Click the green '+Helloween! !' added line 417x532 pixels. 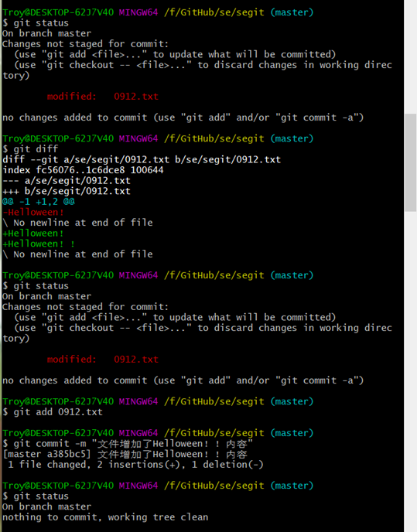39,244
